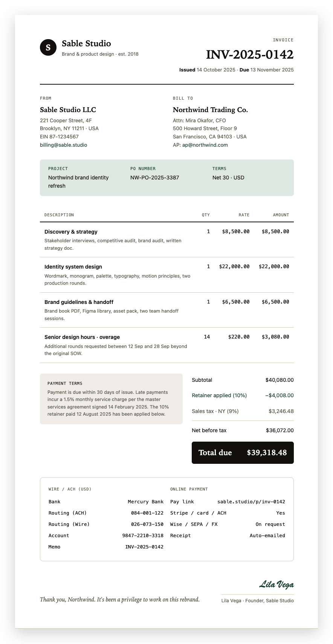Click the Total due black box

(243, 453)
